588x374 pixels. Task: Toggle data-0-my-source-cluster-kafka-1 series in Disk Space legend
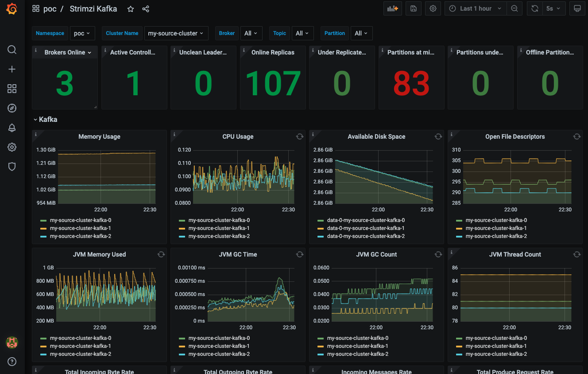pyautogui.click(x=366, y=228)
